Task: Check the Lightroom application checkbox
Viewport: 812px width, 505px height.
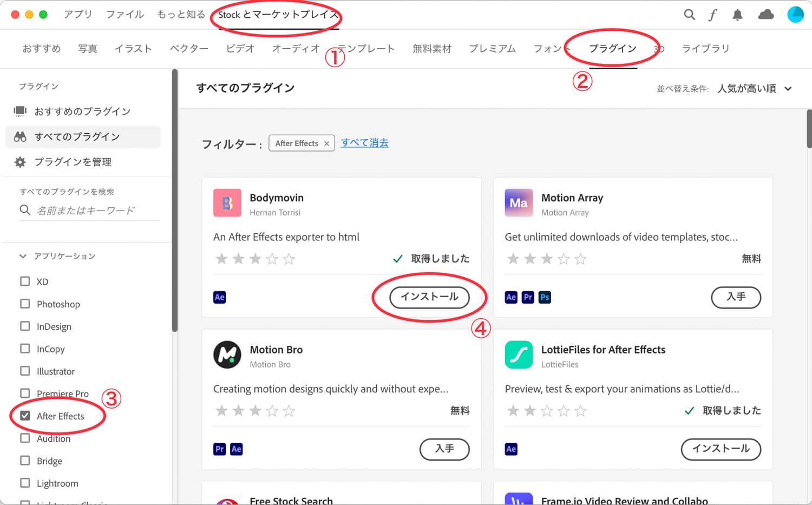Action: (x=25, y=483)
